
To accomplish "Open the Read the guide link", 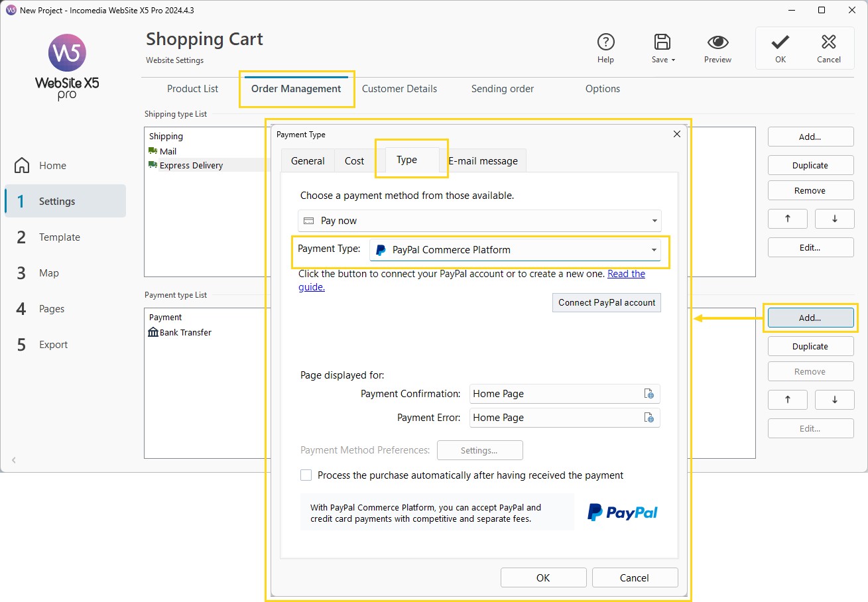I will [x=626, y=274].
